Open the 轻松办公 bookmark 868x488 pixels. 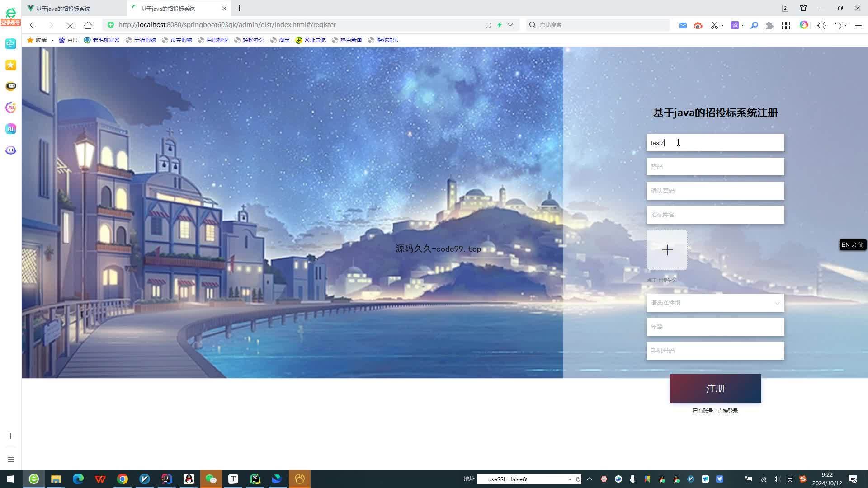coord(249,40)
